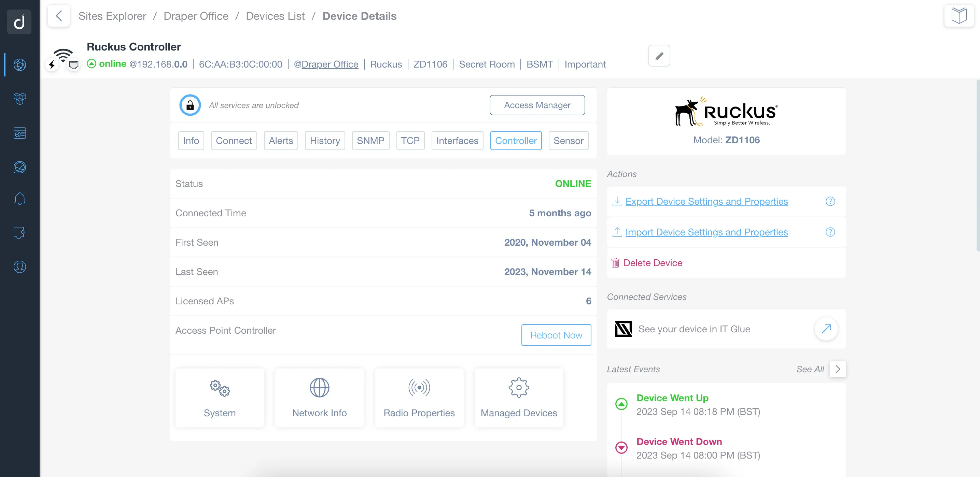Expand Latest Events with See All chevron
The height and width of the screenshot is (477, 980).
tap(837, 370)
